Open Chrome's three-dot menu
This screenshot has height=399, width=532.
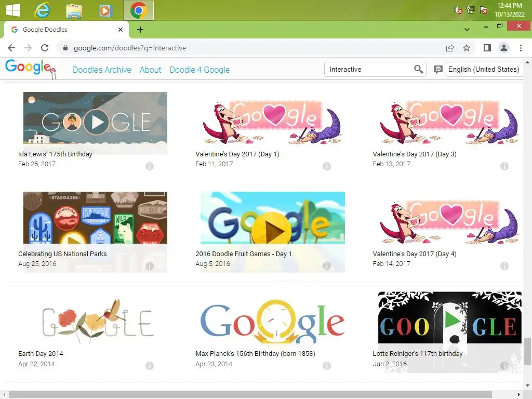click(521, 48)
